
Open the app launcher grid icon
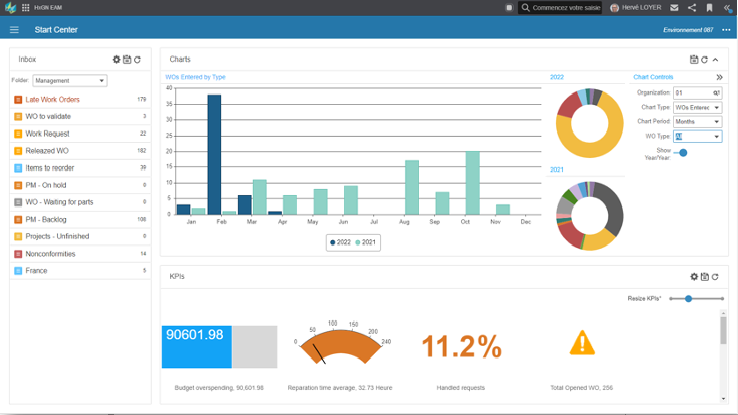pyautogui.click(x=25, y=8)
